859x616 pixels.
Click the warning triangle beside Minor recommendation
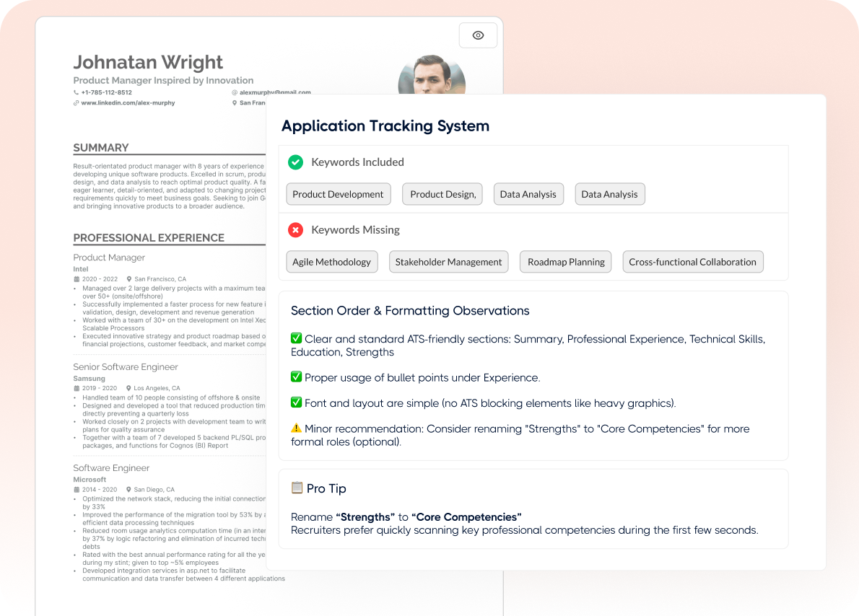297,428
